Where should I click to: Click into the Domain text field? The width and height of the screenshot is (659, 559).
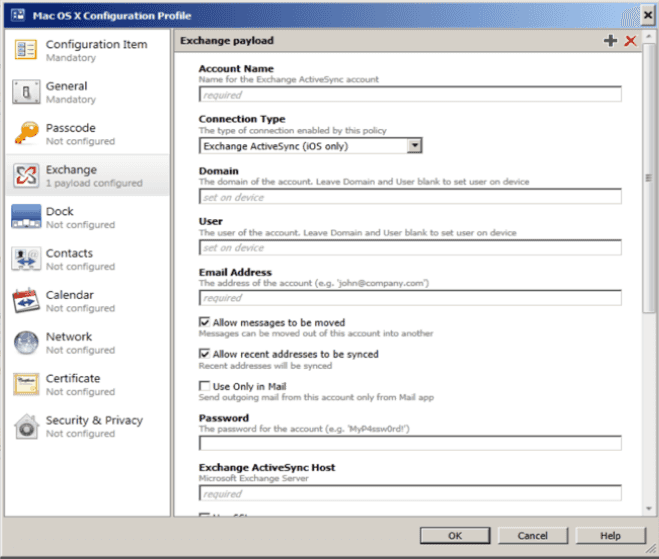pyautogui.click(x=410, y=196)
